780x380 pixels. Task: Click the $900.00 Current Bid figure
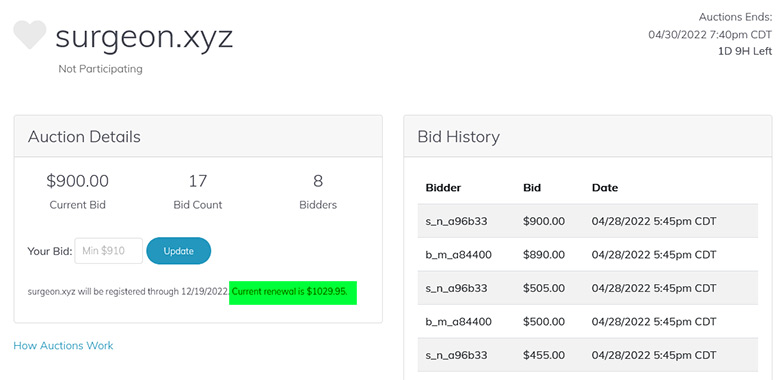78,181
